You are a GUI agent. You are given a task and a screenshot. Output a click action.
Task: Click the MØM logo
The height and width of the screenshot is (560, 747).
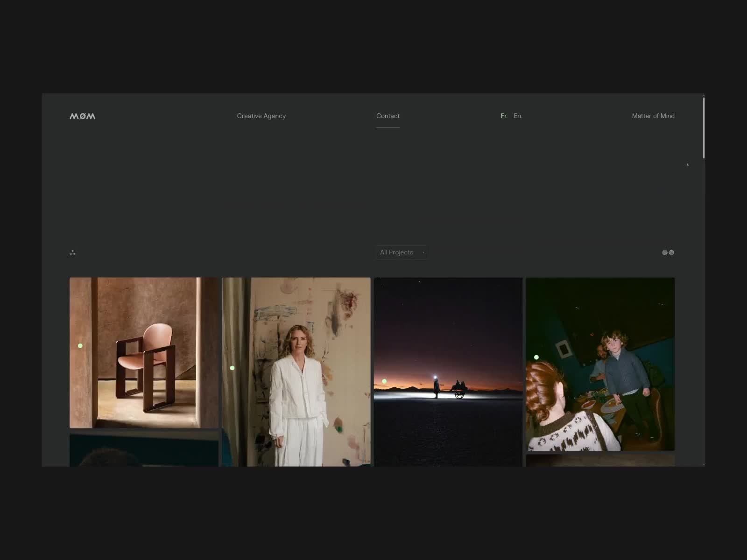click(83, 116)
